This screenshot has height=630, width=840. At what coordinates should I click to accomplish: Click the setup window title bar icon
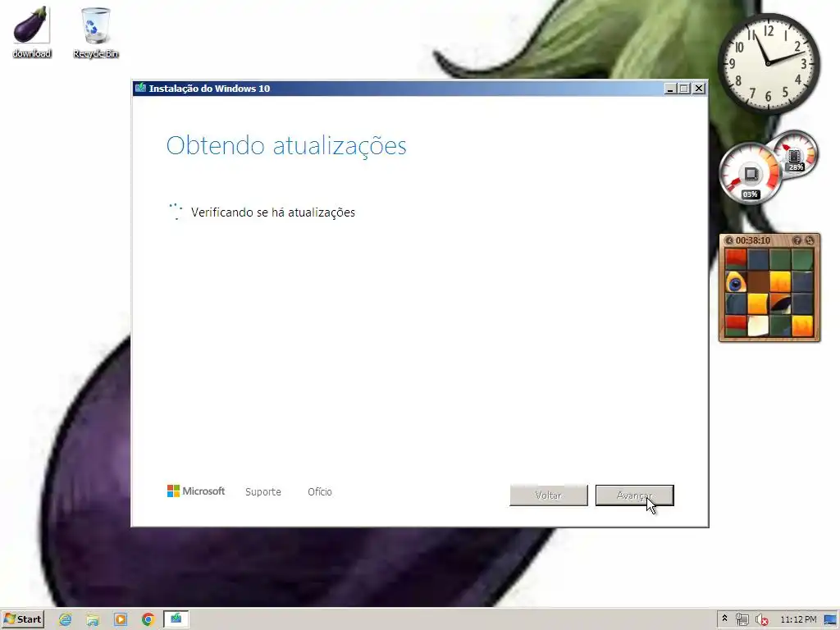tap(141, 88)
